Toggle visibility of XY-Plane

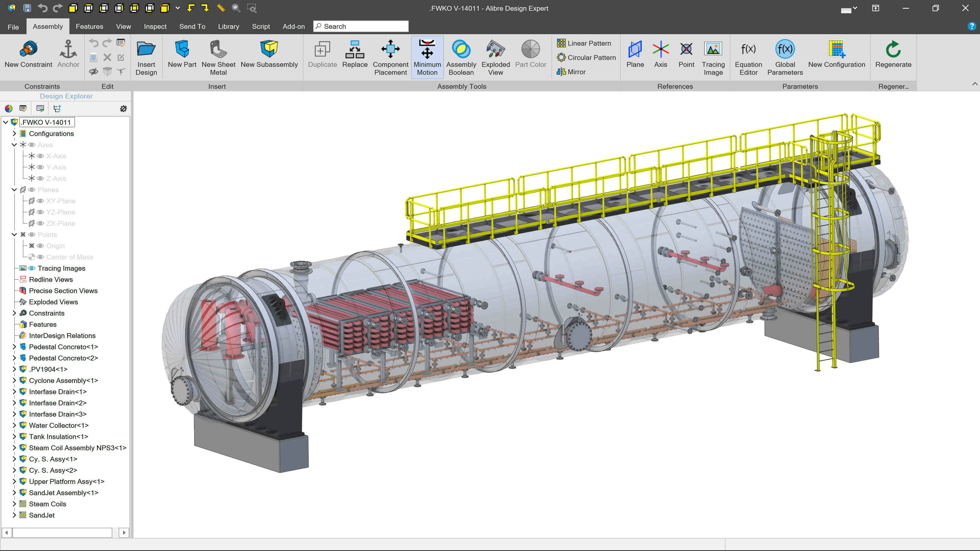click(x=40, y=201)
